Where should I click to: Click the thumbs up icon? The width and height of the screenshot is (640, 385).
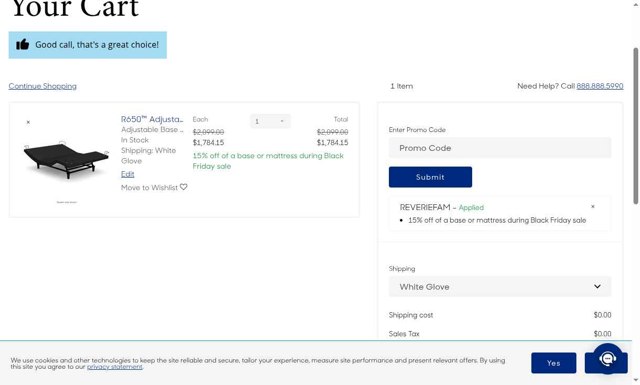[x=22, y=44]
